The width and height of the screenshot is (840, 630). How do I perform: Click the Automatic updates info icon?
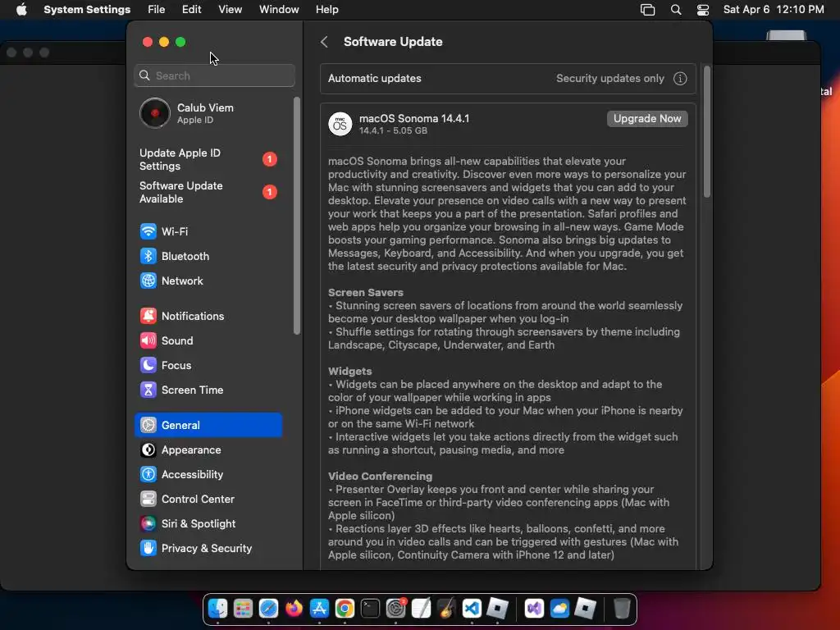click(x=680, y=78)
